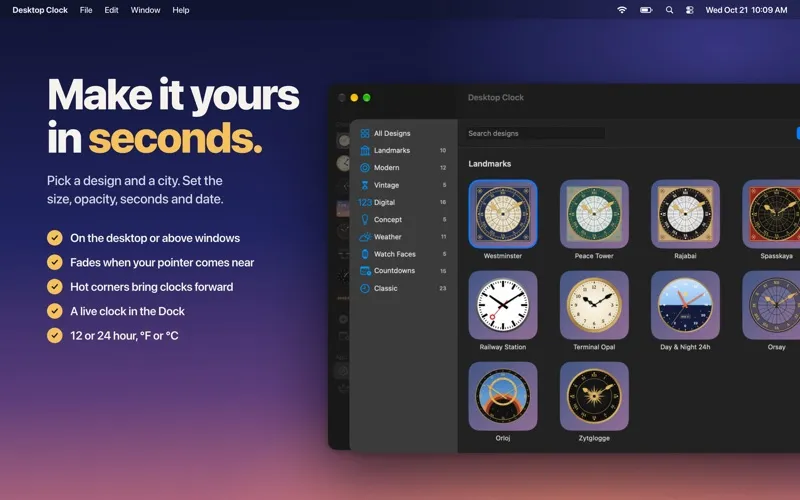Viewport: 800px width, 500px height.
Task: Open the Countdowns category label
Action: click(394, 271)
